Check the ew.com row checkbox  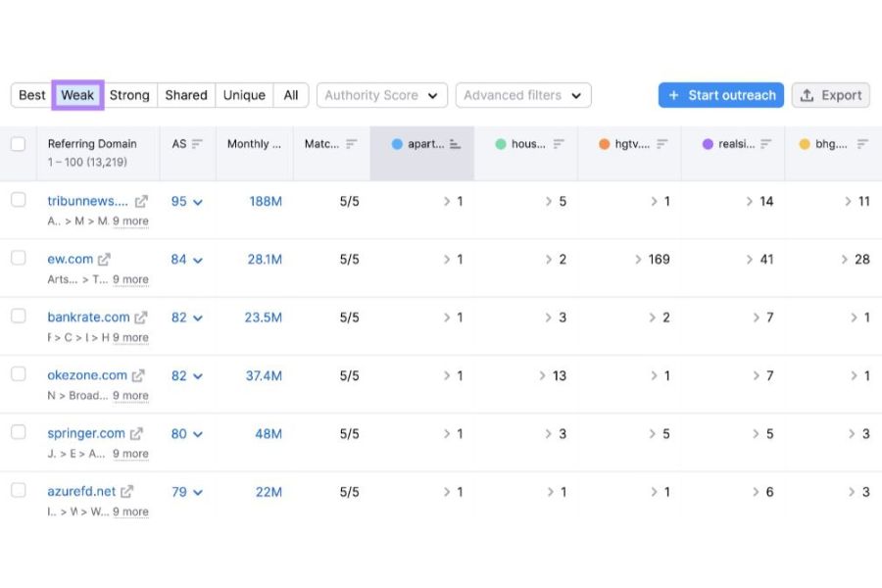click(x=18, y=258)
